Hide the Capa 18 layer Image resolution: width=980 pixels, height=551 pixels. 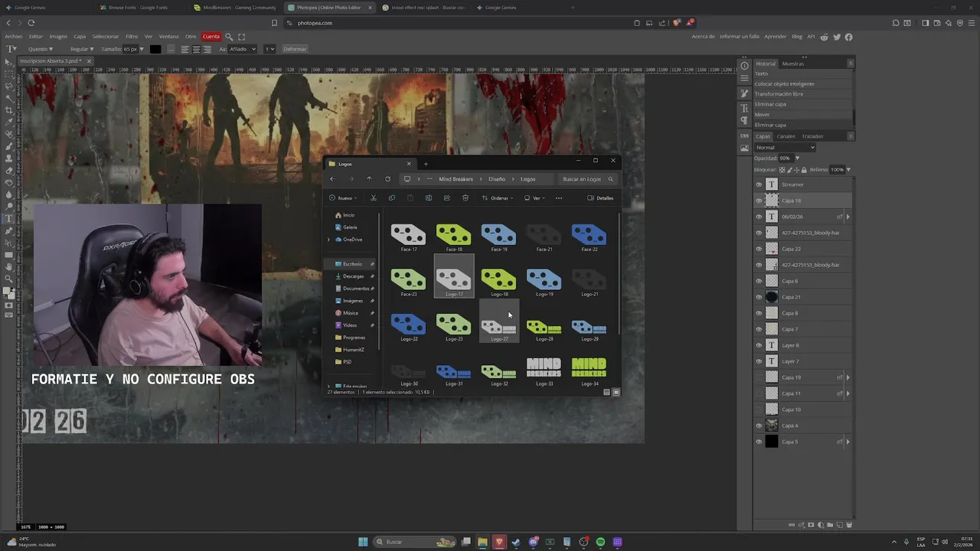click(x=759, y=201)
